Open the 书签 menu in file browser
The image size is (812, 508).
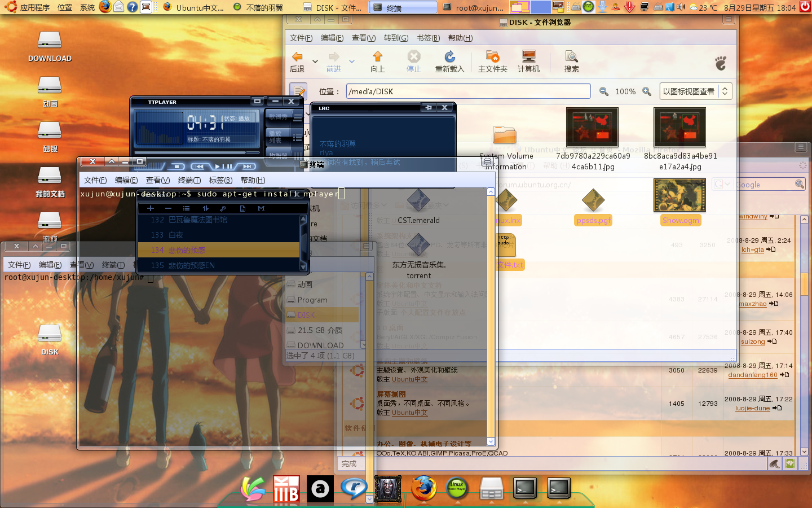click(x=428, y=38)
